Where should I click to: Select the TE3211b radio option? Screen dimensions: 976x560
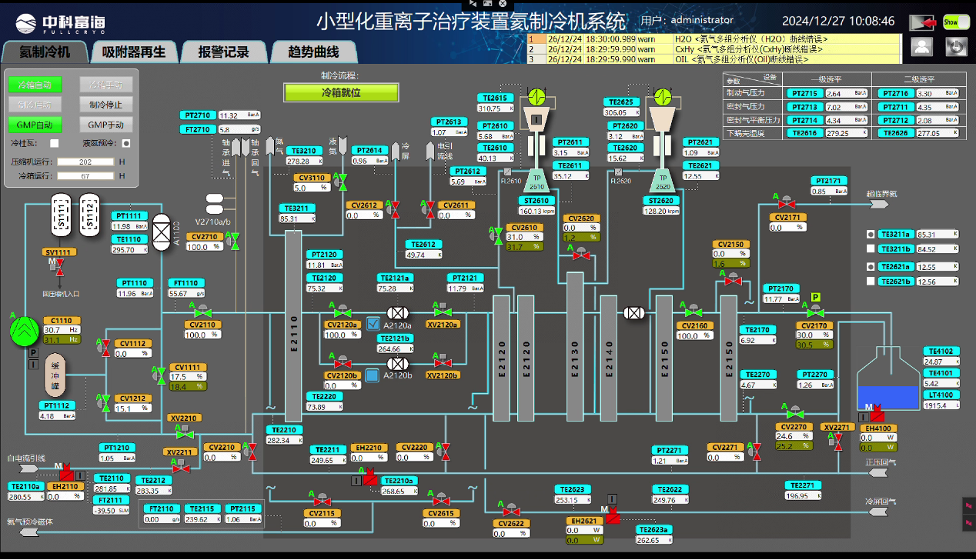coord(871,249)
